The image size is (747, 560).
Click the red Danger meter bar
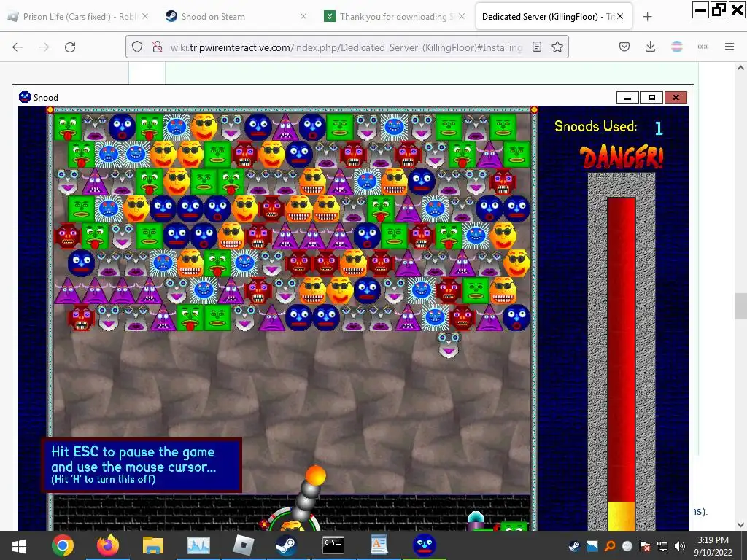tap(622, 349)
